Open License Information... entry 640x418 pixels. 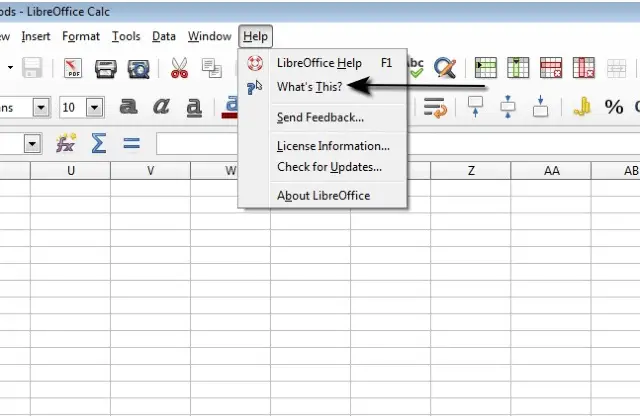click(x=323, y=146)
